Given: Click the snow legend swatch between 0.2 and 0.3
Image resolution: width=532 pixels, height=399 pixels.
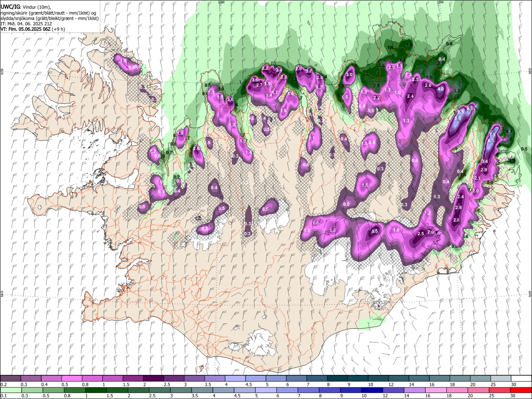Looking at the screenshot, I should [x=10, y=379].
